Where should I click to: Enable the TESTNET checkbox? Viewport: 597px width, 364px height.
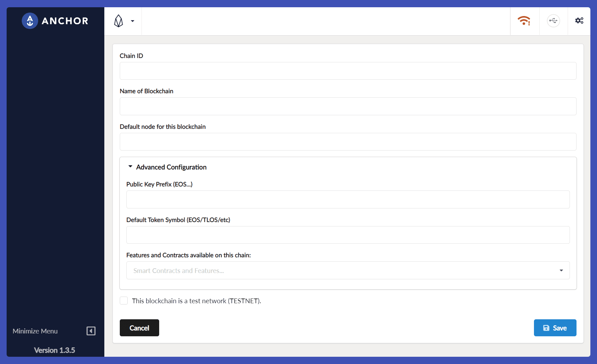pos(124,301)
